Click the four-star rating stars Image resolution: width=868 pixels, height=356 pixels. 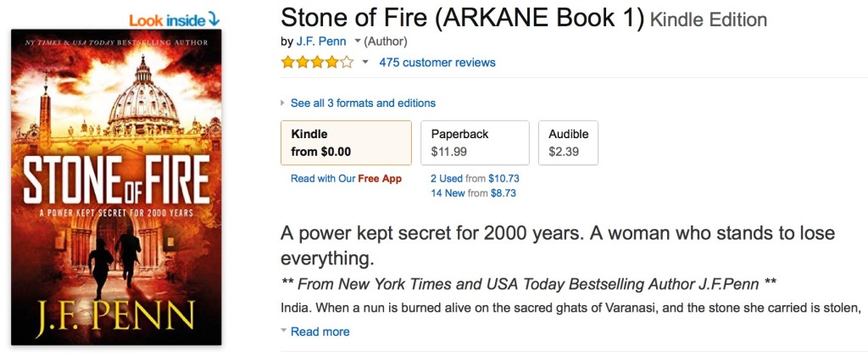(317, 62)
